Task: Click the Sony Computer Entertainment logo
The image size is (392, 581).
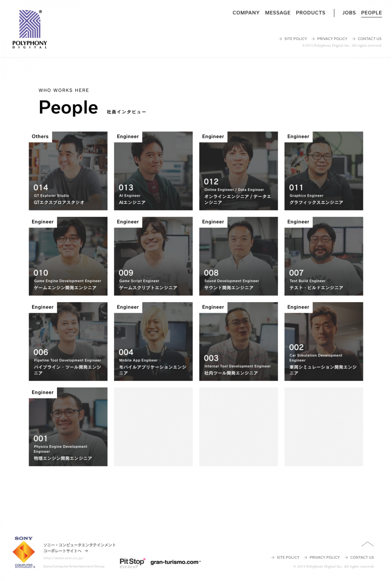Action: click(24, 552)
